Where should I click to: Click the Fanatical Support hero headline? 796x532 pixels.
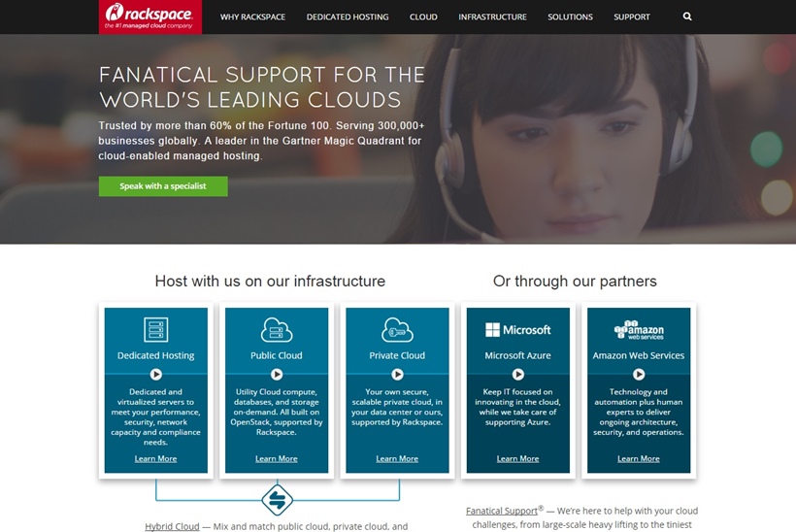point(262,87)
